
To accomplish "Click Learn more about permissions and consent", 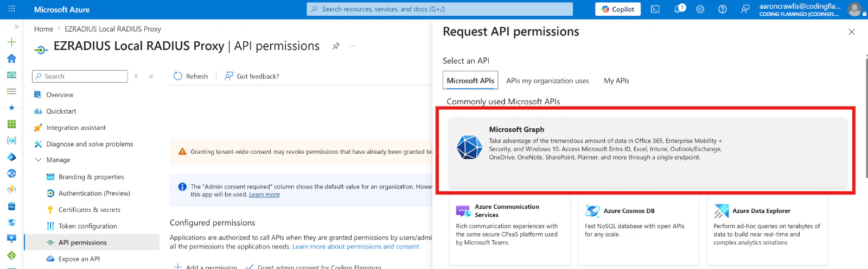I will coord(356,247).
